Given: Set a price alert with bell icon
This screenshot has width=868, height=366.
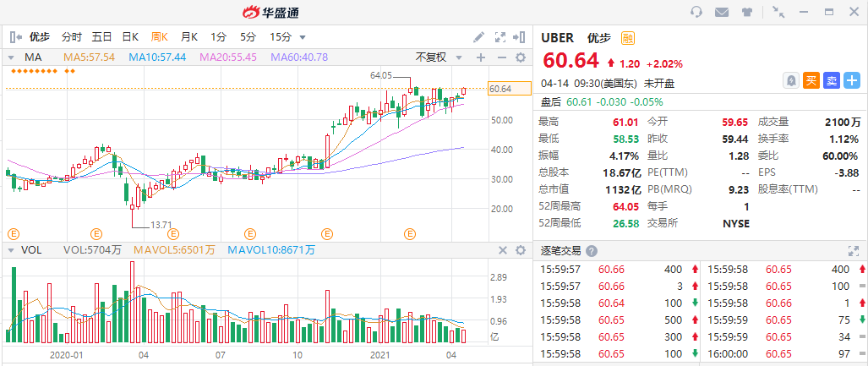Looking at the screenshot, I should click(x=791, y=80).
